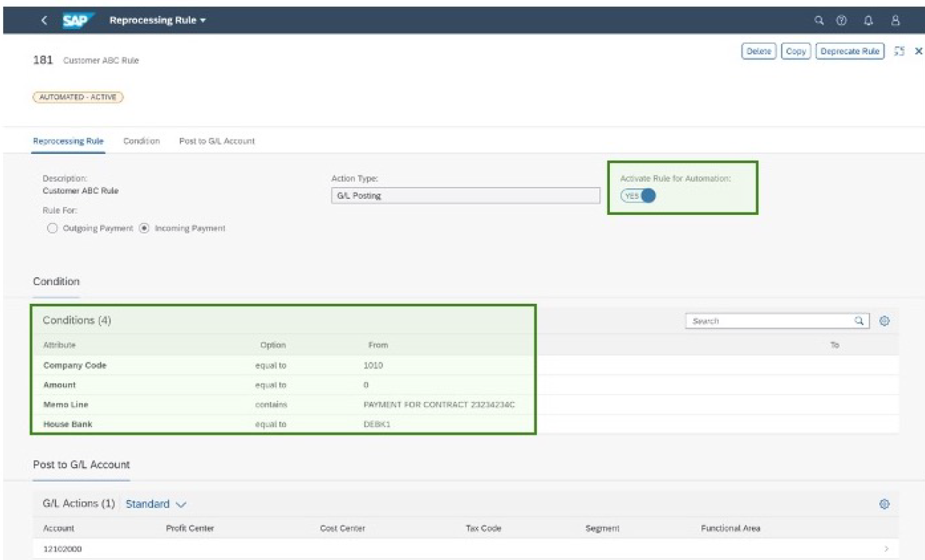
Task: Click the SAP logo
Action: [x=77, y=20]
